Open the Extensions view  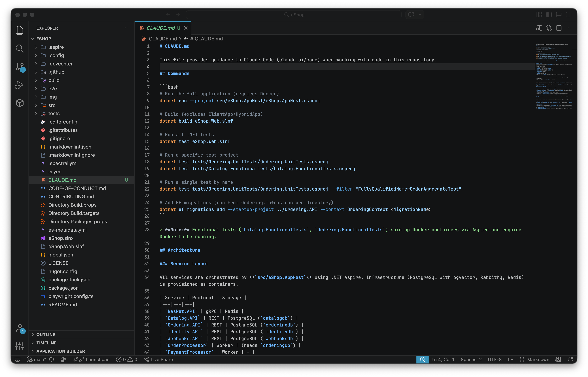(x=20, y=103)
